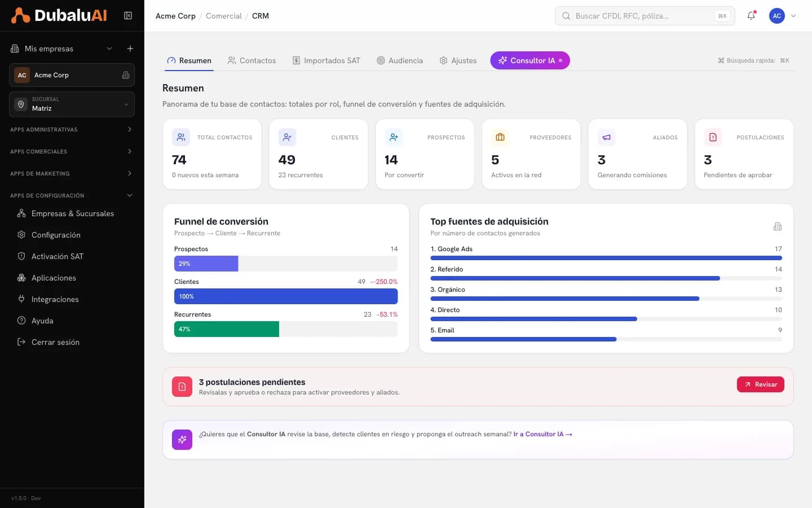Switch to the Ajustes tab
This screenshot has width=812, height=508.
pos(458,60)
